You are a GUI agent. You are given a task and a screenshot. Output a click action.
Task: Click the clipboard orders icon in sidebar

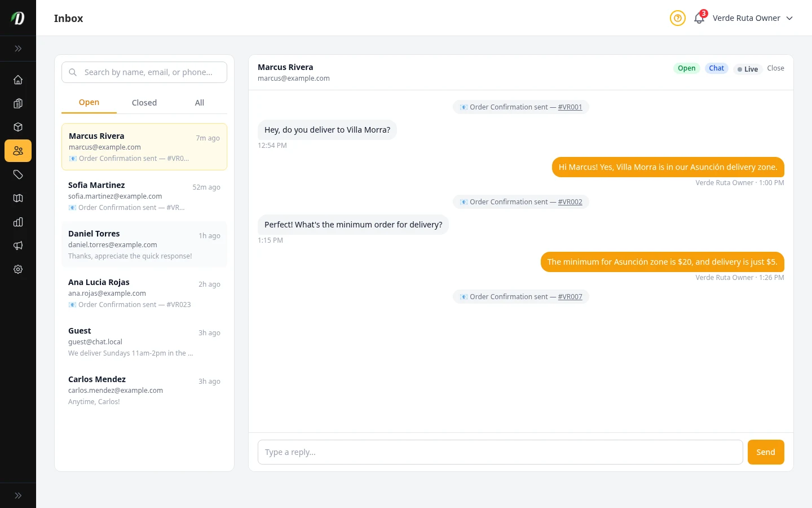(x=18, y=103)
